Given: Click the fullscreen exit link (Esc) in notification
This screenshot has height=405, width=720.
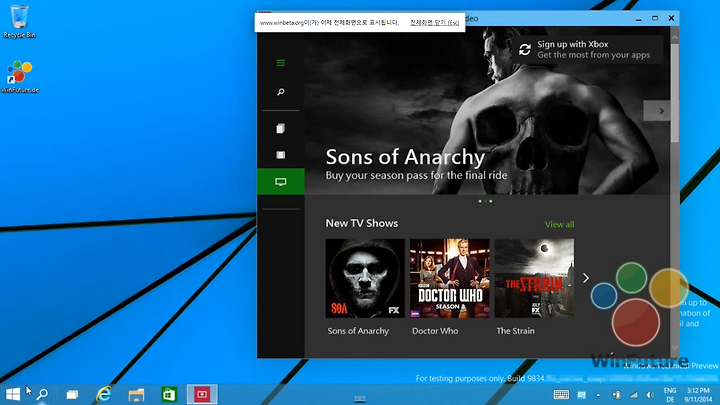Looking at the screenshot, I should pyautogui.click(x=434, y=22).
